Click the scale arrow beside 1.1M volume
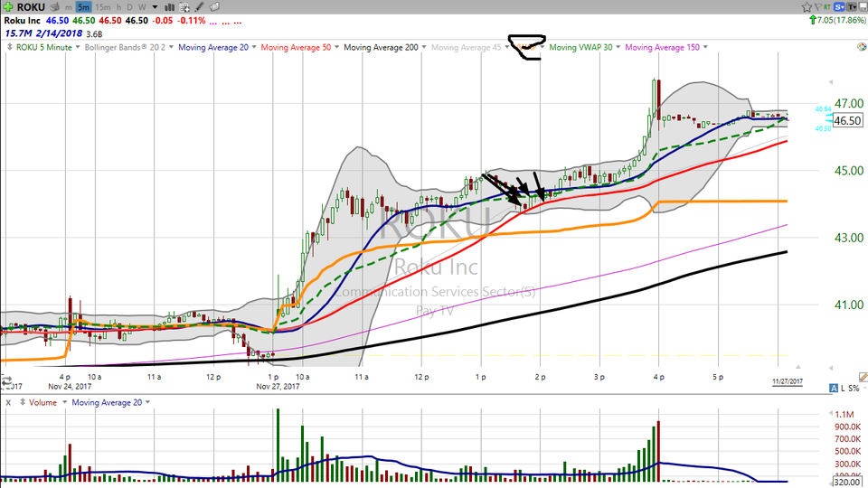Image resolution: width=868 pixels, height=488 pixels. click(x=830, y=413)
